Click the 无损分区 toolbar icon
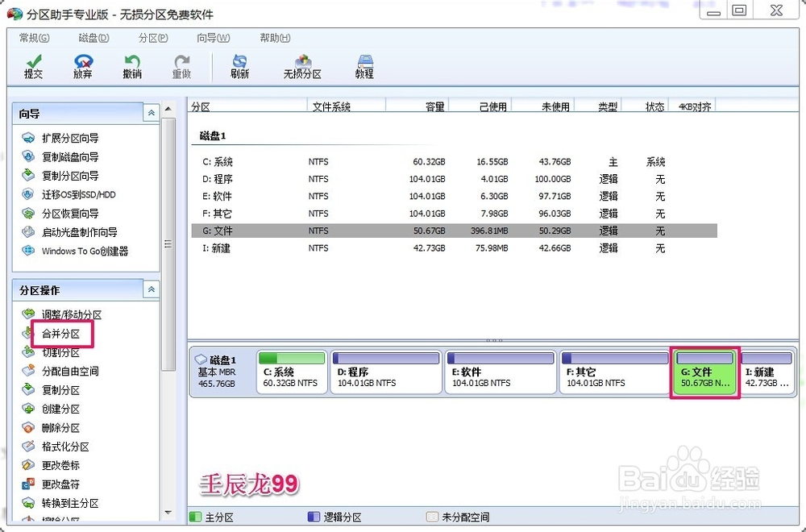806x532 pixels. click(302, 67)
